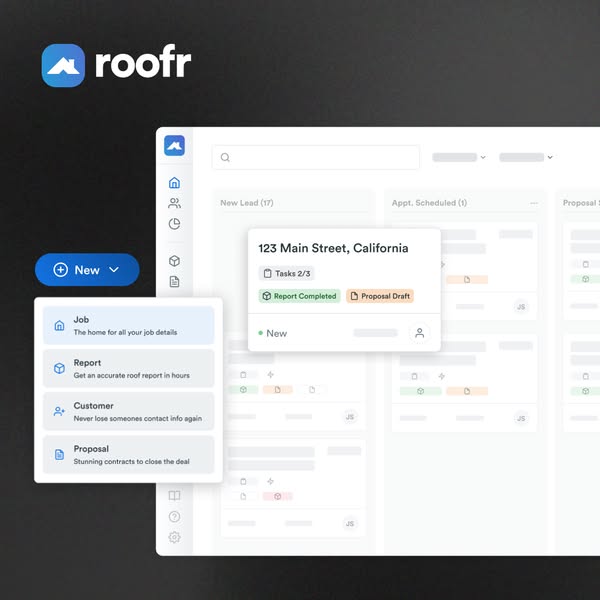Open the 123 Main Street, California card
The height and width of the screenshot is (600, 600).
click(x=344, y=290)
